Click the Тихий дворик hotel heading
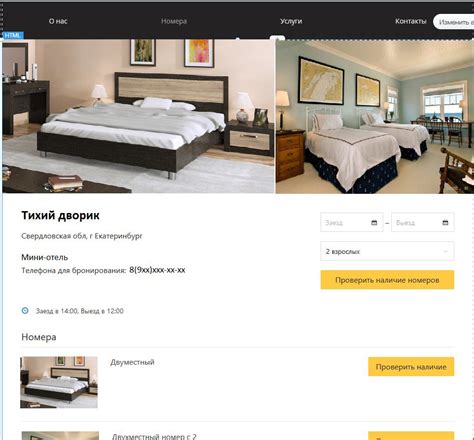Screen dimensions: 474x440 [60, 216]
